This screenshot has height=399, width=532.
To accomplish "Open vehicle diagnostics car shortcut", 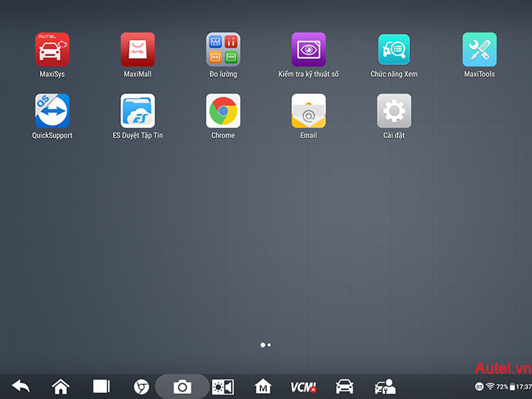I will point(344,386).
